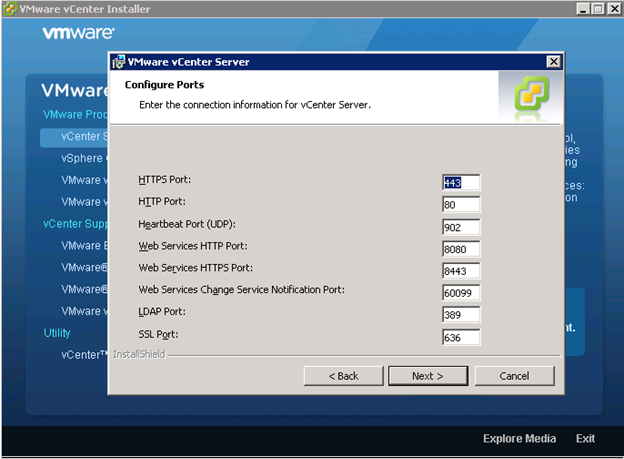Click the SSL Port: label
The height and width of the screenshot is (459, 624).
coord(158,334)
